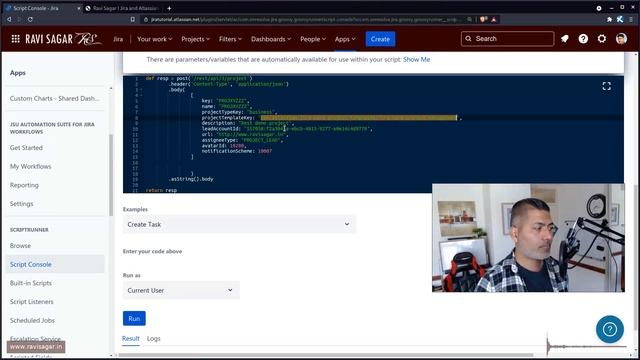Open the People dropdown menu

point(313,39)
